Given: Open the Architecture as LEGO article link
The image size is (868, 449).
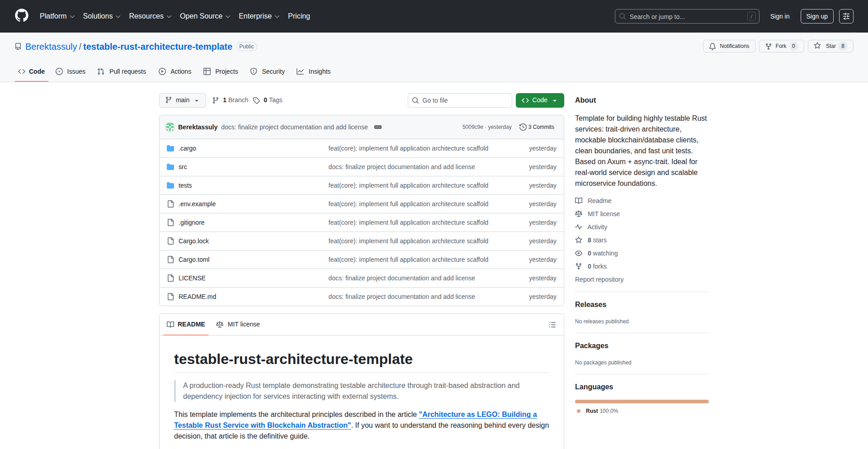Looking at the screenshot, I should tap(477, 414).
